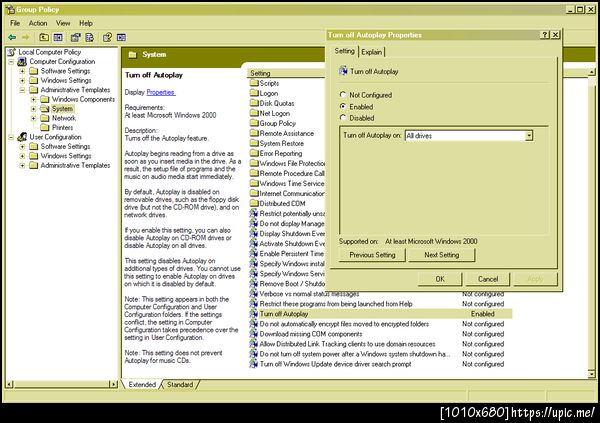
Task: Click the Disk Quotas folder icon
Action: pos(254,103)
